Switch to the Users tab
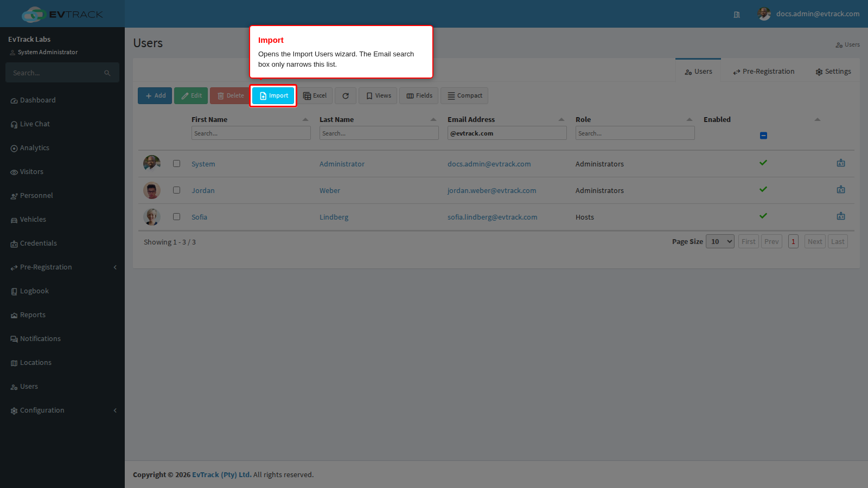The width and height of the screenshot is (868, 488). click(x=698, y=72)
